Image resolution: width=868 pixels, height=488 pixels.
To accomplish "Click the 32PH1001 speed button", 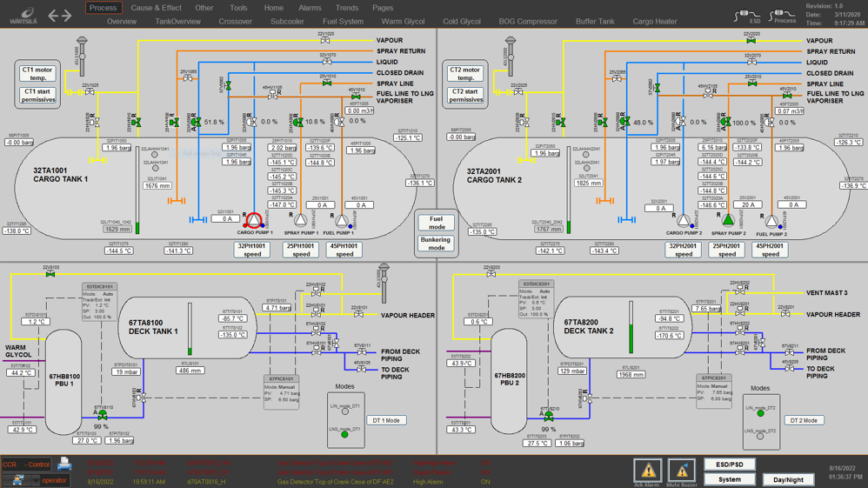I will click(252, 250).
